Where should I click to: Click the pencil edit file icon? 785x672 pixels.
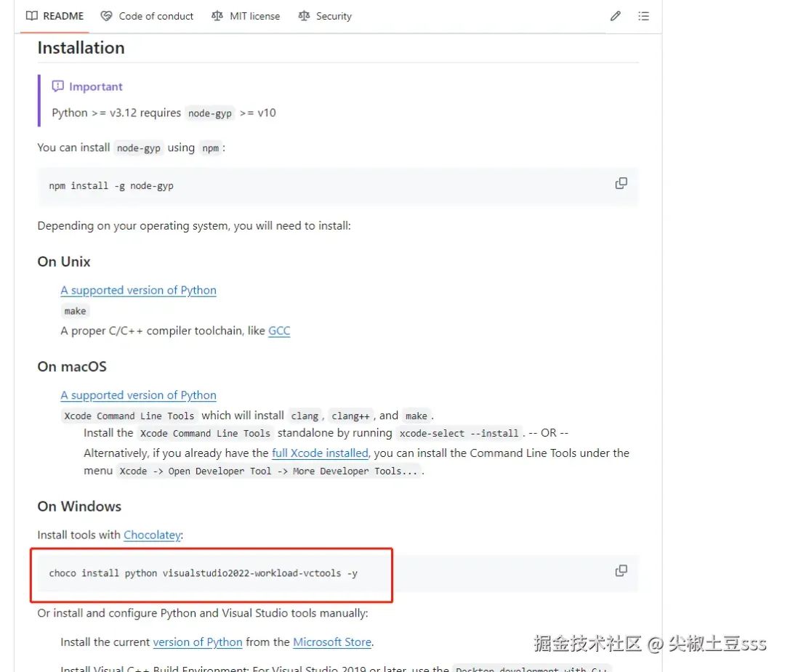(616, 16)
